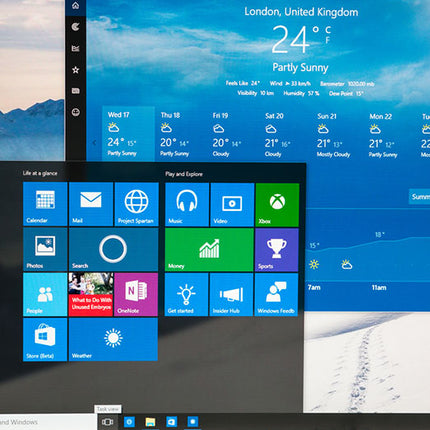430x430 pixels.
Task: Open the Store (Beta) tile
Action: click(x=45, y=339)
